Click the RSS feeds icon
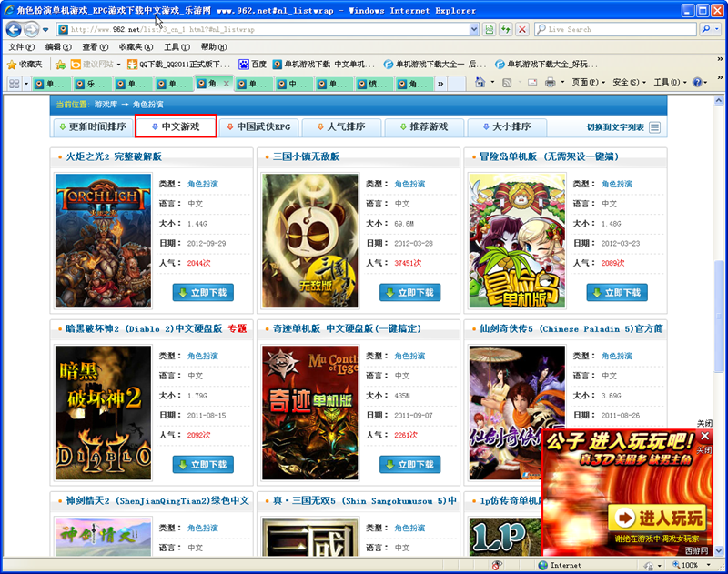This screenshot has height=574, width=728. [507, 83]
